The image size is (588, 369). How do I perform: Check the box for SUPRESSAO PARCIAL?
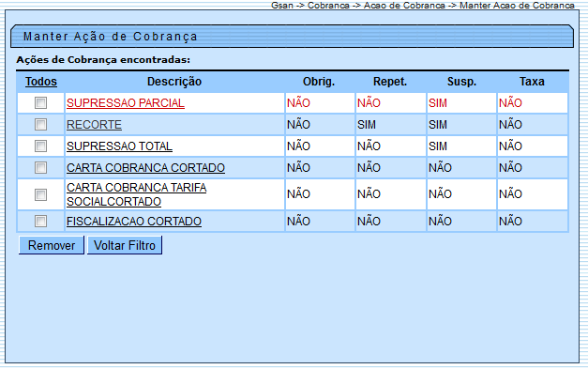[40, 103]
